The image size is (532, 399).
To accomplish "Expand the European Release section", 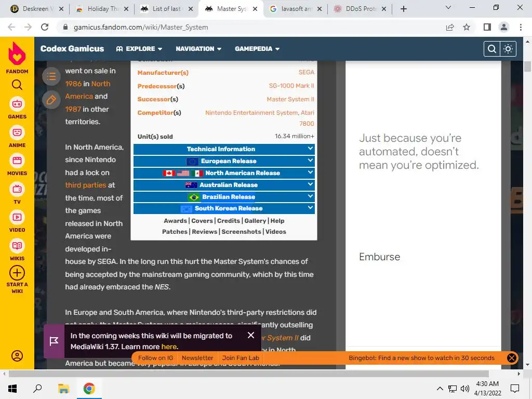I will tap(224, 161).
